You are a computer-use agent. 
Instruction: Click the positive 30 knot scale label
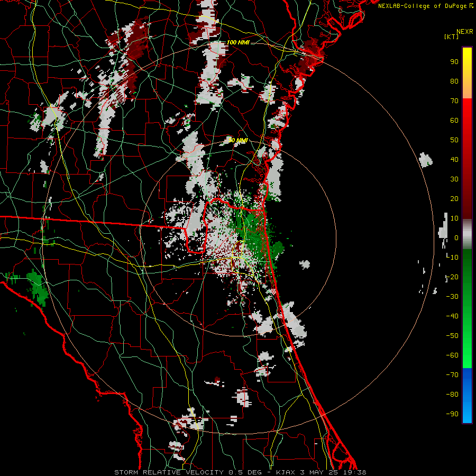454,179
